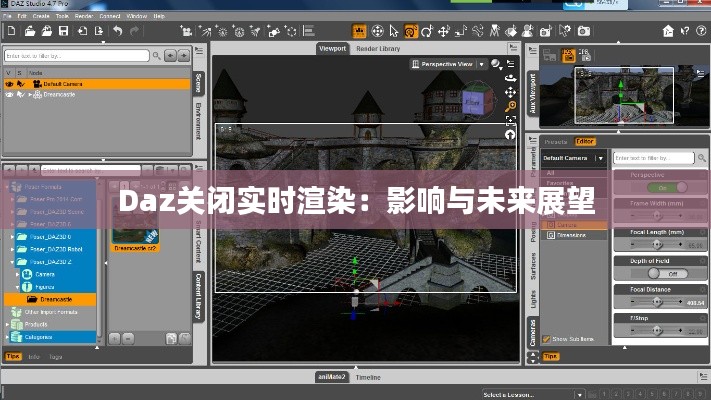Click the Open file folder icon

click(x=31, y=32)
